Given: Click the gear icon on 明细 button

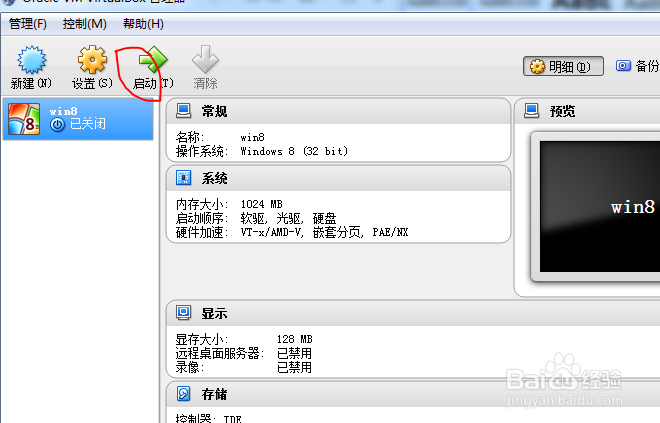Looking at the screenshot, I should coord(537,67).
